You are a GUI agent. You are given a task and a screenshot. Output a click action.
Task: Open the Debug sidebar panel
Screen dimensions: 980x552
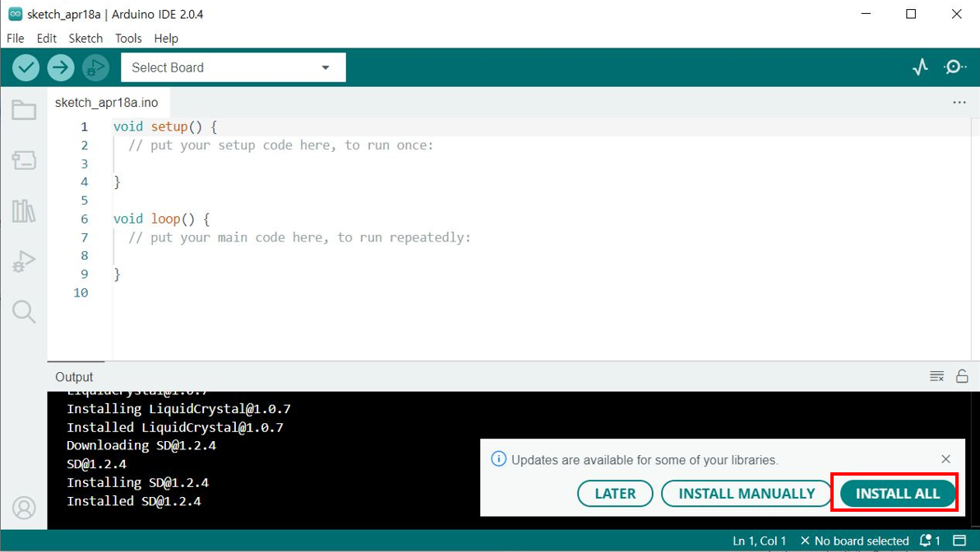24,261
